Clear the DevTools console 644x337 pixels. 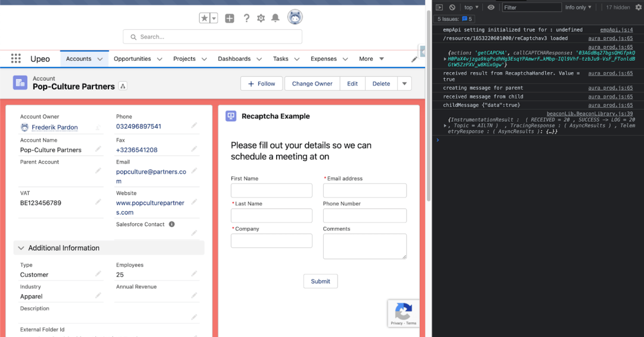(452, 7)
